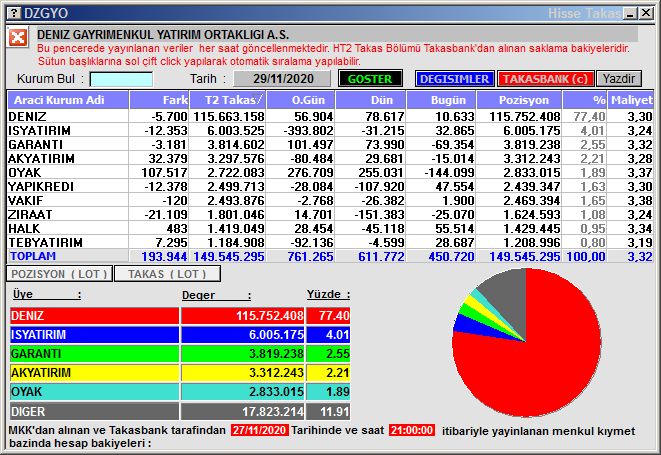Sort by the T2 Takas column header
Viewport: 661px width, 455px height.
click(231, 100)
